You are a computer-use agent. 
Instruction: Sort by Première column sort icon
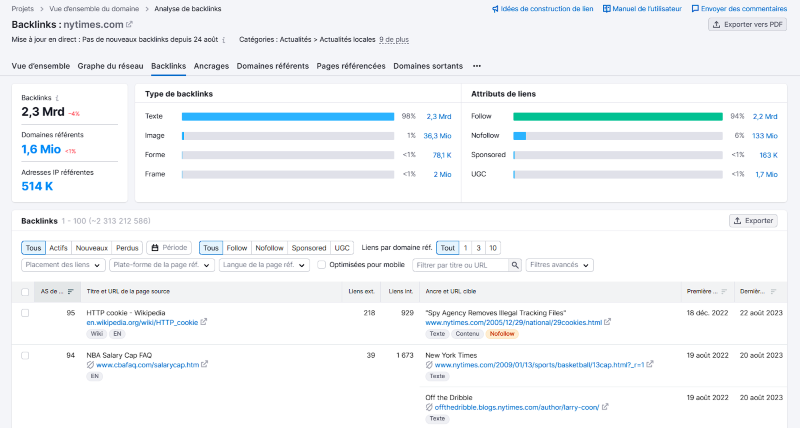point(724,292)
